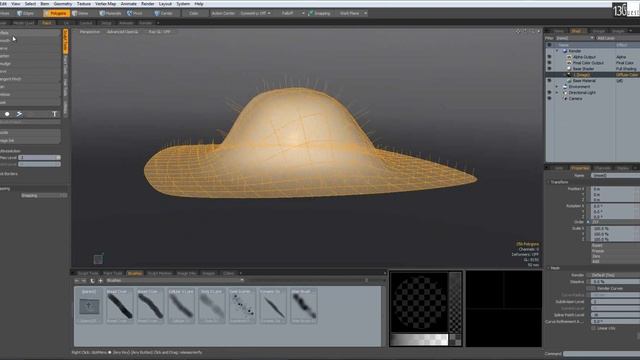Viewport: 640px width, 360px height.
Task: Toggle visibility eye of Directional Light
Action: click(549, 93)
